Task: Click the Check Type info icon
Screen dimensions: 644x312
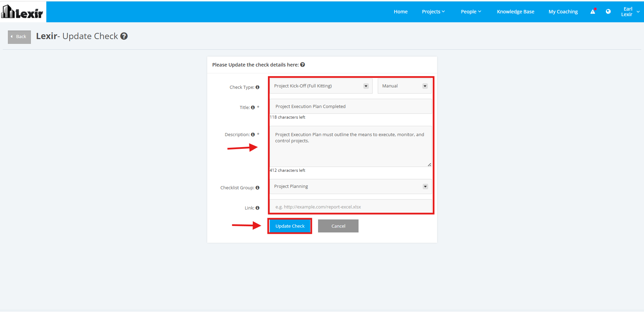Action: click(257, 87)
